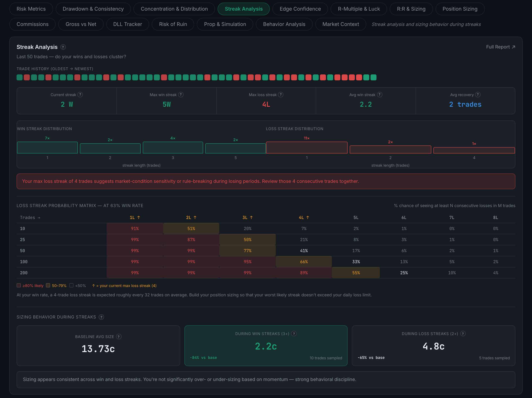532x398 pixels.
Task: Open the Full Report link
Action: point(501,47)
